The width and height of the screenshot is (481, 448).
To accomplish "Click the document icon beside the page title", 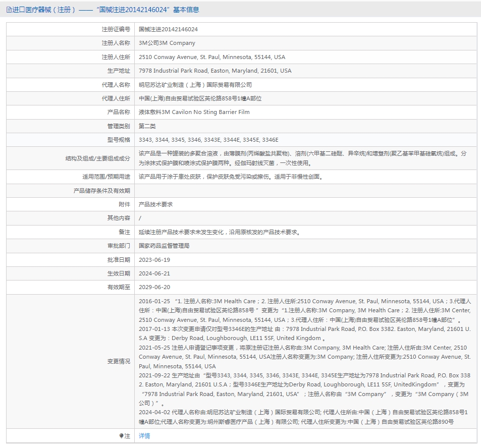I will point(9,10).
